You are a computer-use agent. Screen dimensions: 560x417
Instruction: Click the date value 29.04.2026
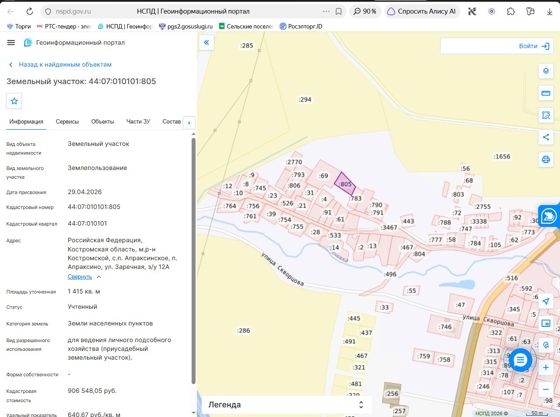pos(85,192)
